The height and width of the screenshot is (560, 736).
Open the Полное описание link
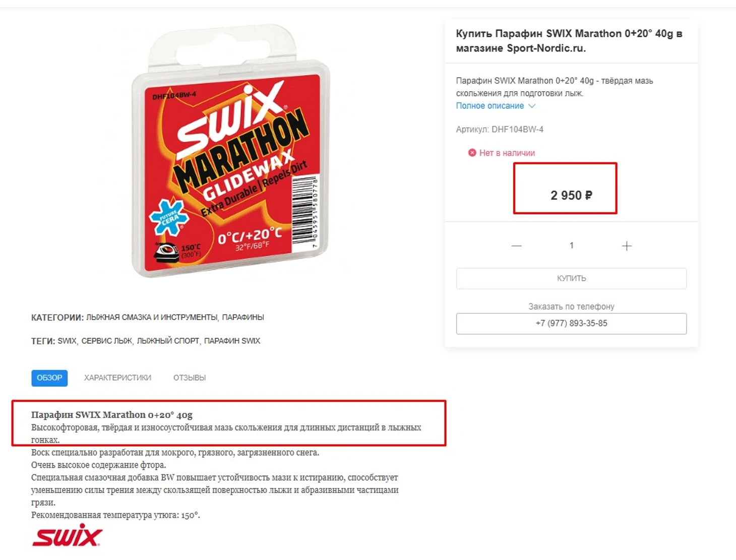pos(490,106)
